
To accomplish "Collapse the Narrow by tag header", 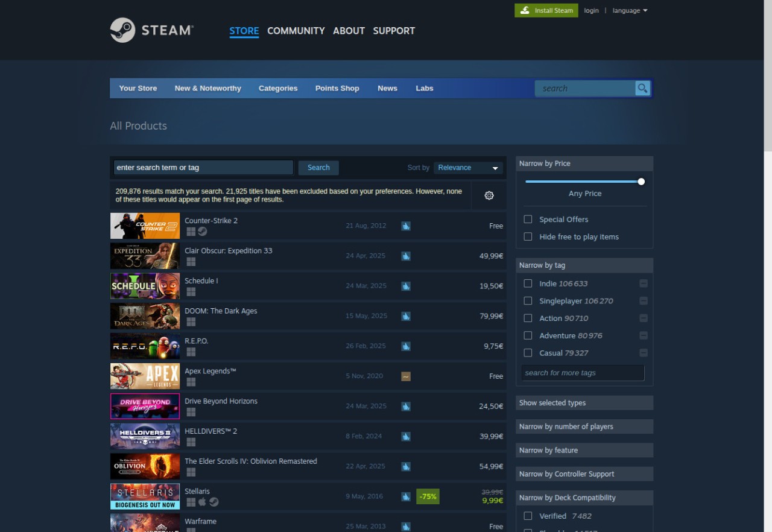I will pyautogui.click(x=584, y=265).
